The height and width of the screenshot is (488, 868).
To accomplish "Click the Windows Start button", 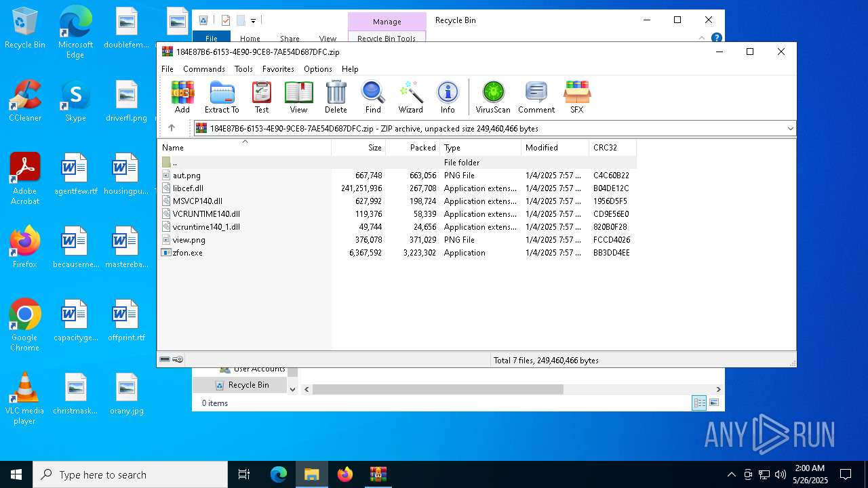I will click(16, 474).
